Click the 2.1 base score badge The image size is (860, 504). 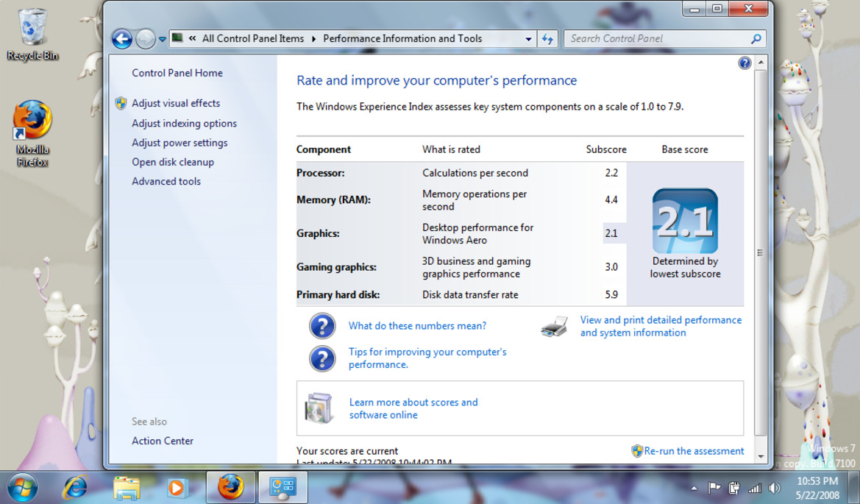pyautogui.click(x=685, y=221)
